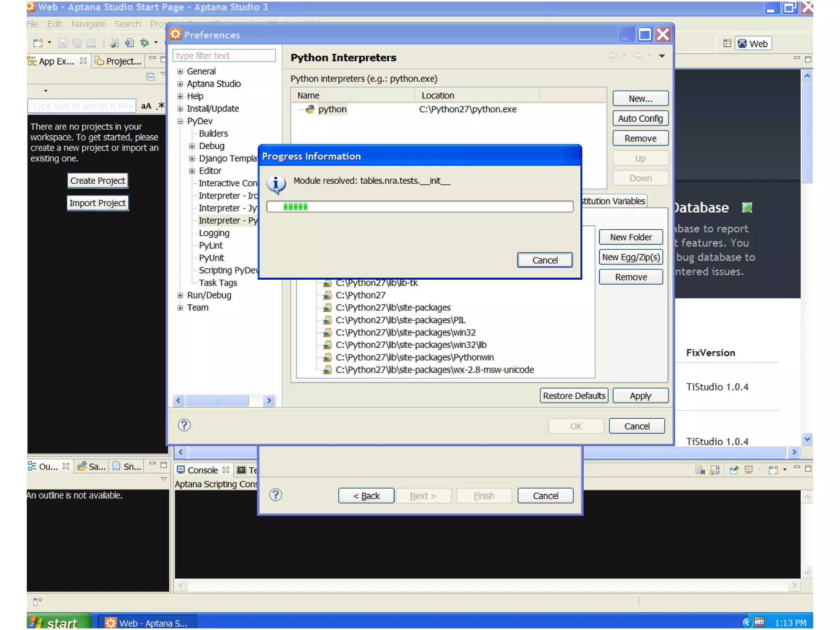Close the Console view tab
840x630 pixels.
pyautogui.click(x=226, y=470)
